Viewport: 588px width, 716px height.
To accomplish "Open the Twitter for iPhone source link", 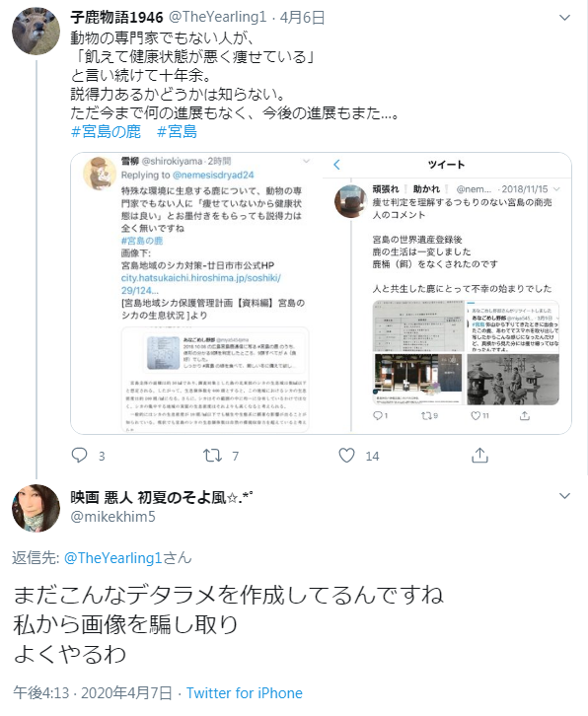I will point(245,692).
